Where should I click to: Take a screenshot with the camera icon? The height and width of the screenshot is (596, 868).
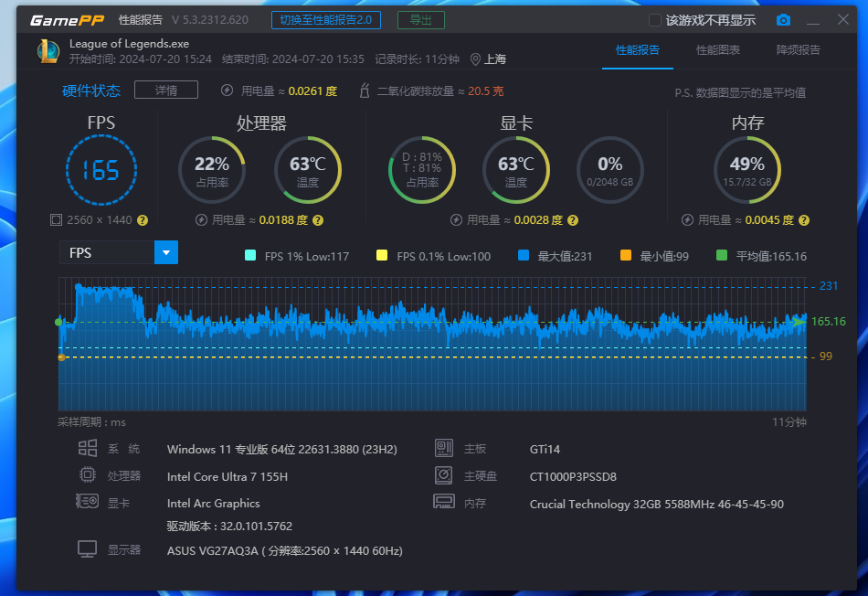783,20
